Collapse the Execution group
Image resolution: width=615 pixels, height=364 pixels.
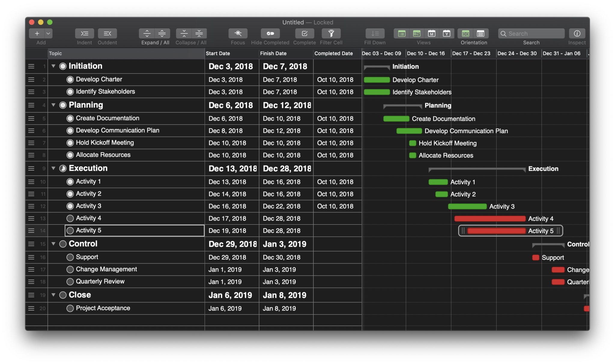(x=53, y=168)
